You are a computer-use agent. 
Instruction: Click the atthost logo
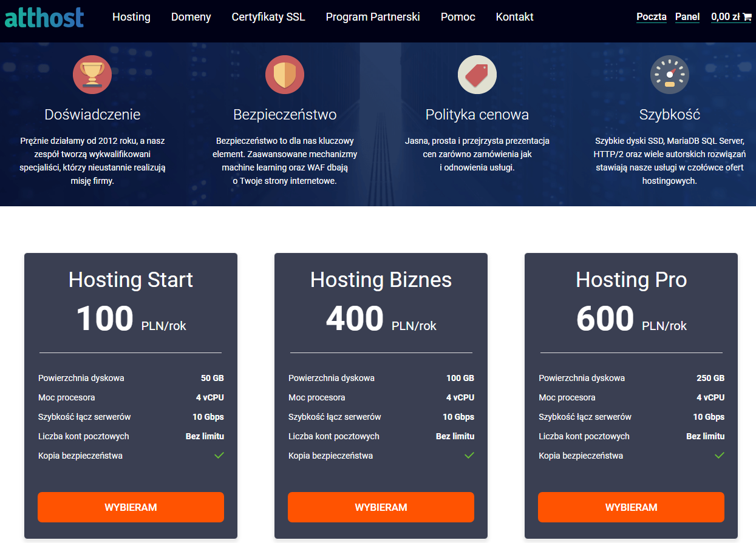(x=44, y=17)
